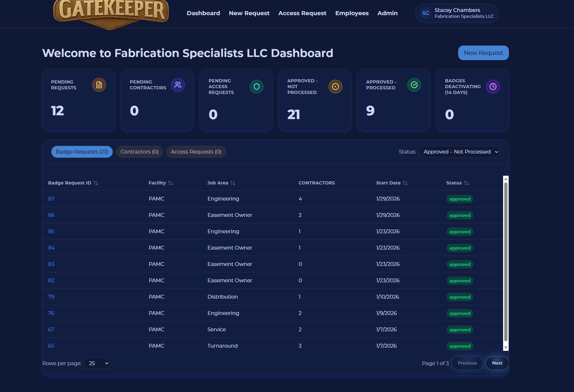The width and height of the screenshot is (574, 392).
Task: Go to the Next page
Action: (x=497, y=363)
